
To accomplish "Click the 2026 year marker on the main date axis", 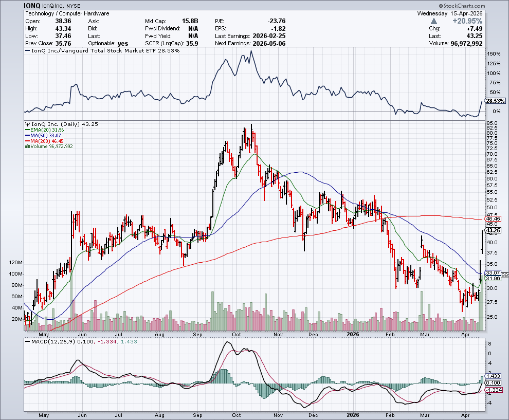I will (x=353, y=334).
